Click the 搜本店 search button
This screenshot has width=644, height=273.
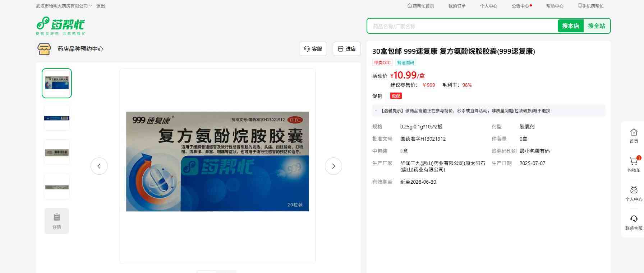(570, 26)
